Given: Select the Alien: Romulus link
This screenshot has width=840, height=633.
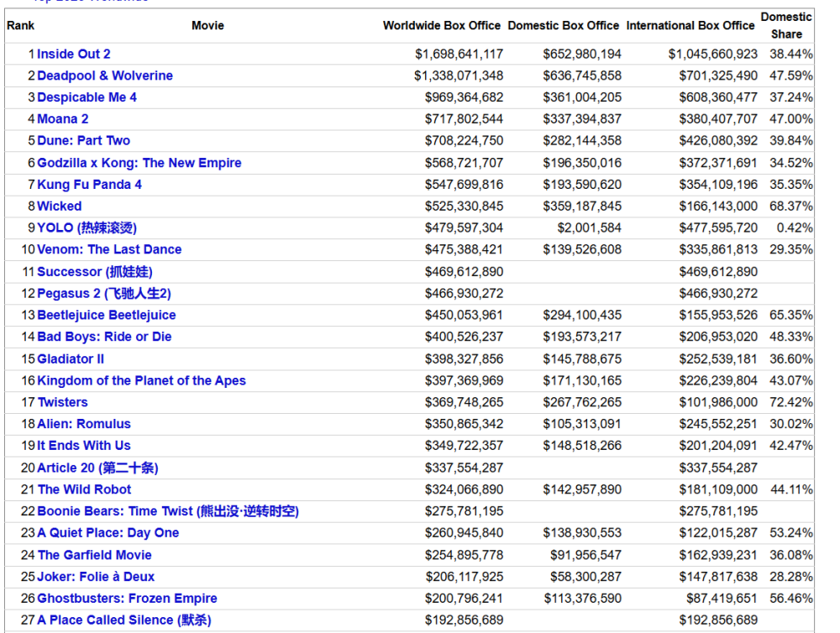Looking at the screenshot, I should click(84, 424).
